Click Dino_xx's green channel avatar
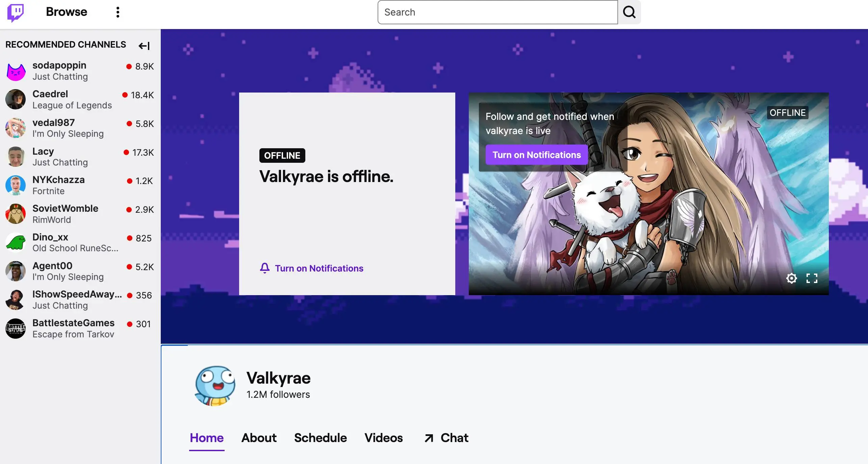This screenshot has height=464, width=868. pyautogui.click(x=15, y=242)
